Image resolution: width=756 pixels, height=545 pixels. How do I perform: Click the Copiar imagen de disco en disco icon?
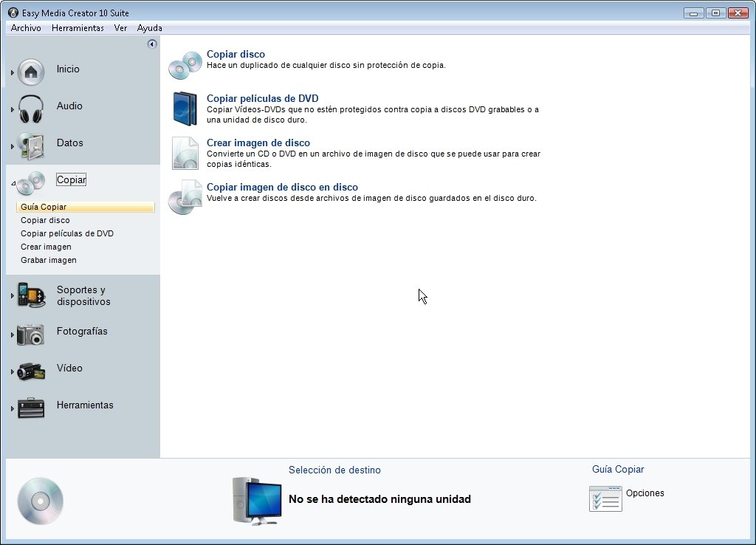pos(185,197)
